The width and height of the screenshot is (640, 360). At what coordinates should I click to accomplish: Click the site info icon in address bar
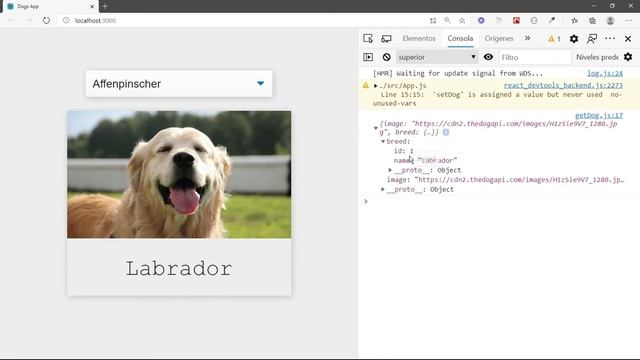click(x=66, y=20)
